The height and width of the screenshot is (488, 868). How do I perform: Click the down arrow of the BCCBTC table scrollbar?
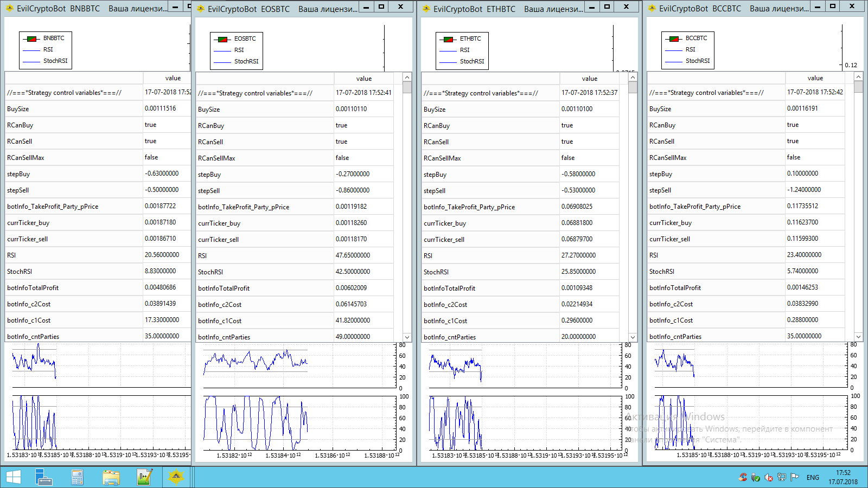(x=858, y=337)
